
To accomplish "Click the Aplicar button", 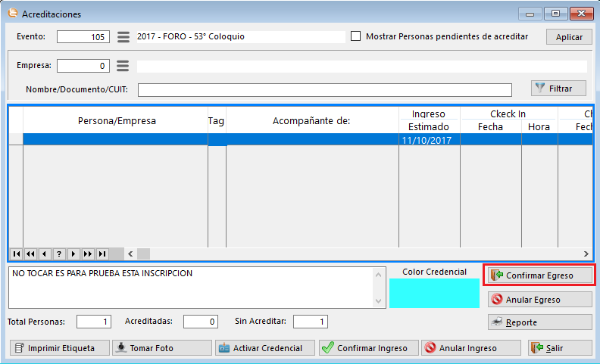I will click(x=569, y=37).
